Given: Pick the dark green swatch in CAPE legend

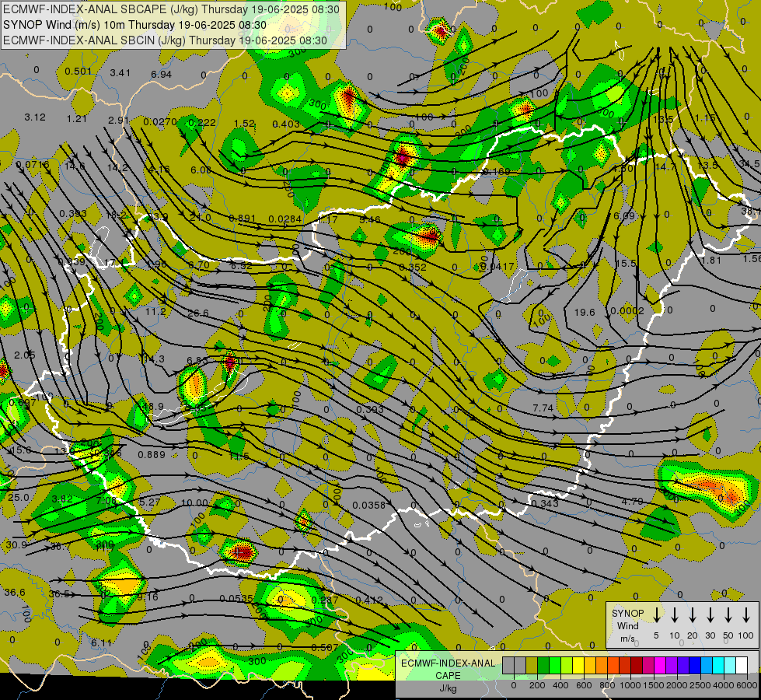Looking at the screenshot, I should [x=543, y=666].
